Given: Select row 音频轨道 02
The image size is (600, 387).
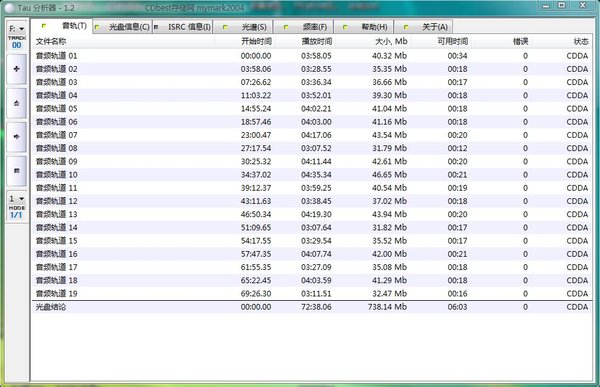Looking at the screenshot, I should coord(312,69).
